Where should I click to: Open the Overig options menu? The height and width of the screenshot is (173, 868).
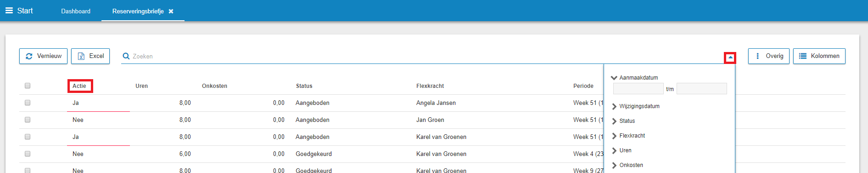click(769, 56)
